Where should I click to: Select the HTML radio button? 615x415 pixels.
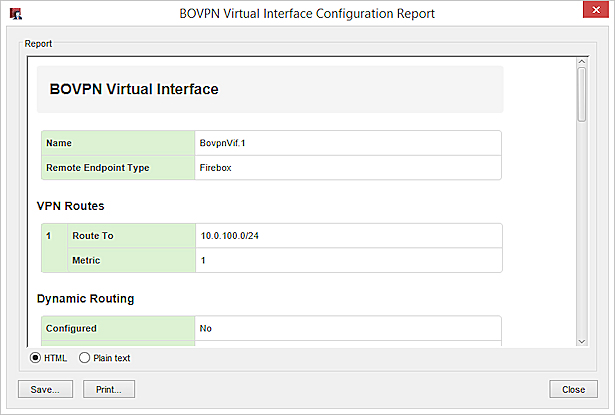(x=35, y=358)
